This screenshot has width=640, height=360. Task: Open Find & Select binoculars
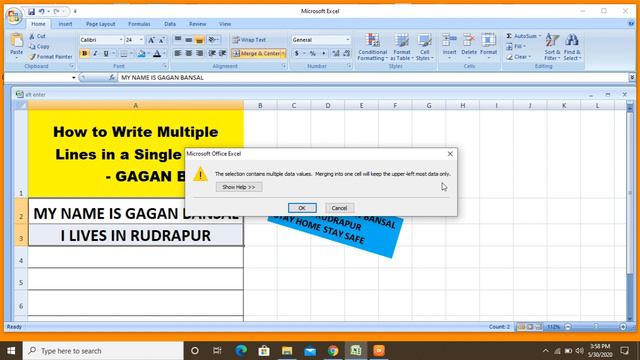pyautogui.click(x=572, y=47)
